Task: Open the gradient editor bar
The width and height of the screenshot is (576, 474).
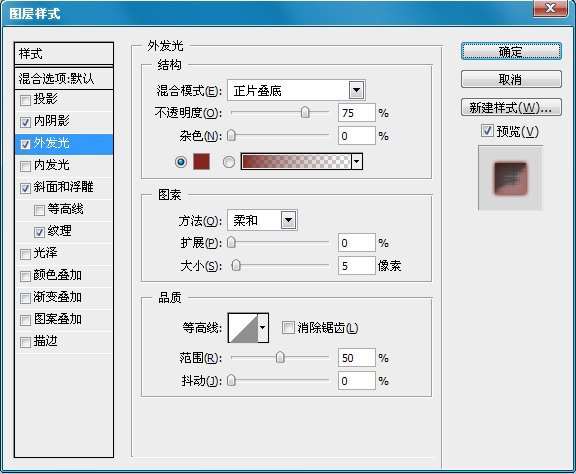Action: (296, 162)
